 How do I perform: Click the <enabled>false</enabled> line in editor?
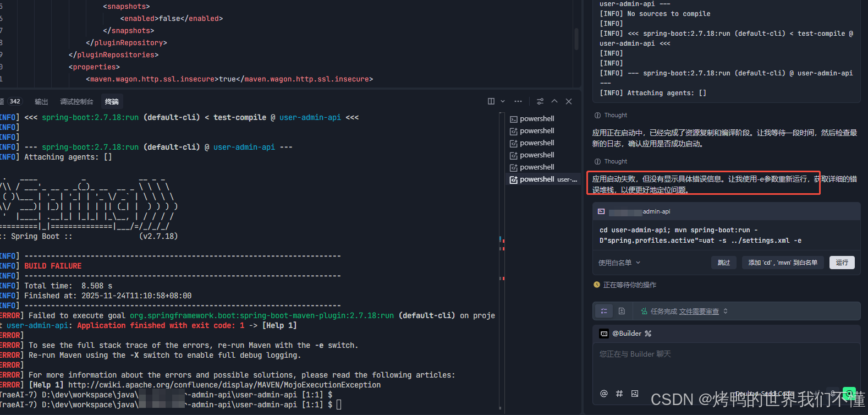tap(172, 19)
